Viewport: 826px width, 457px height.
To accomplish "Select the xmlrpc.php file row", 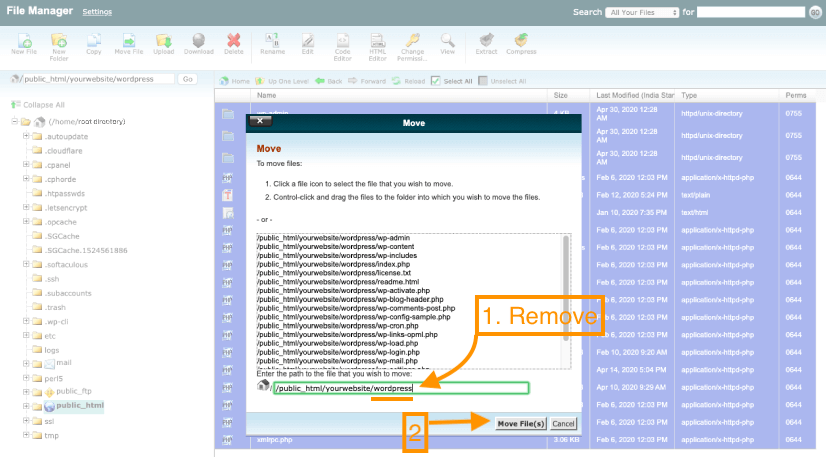I will 515,440.
